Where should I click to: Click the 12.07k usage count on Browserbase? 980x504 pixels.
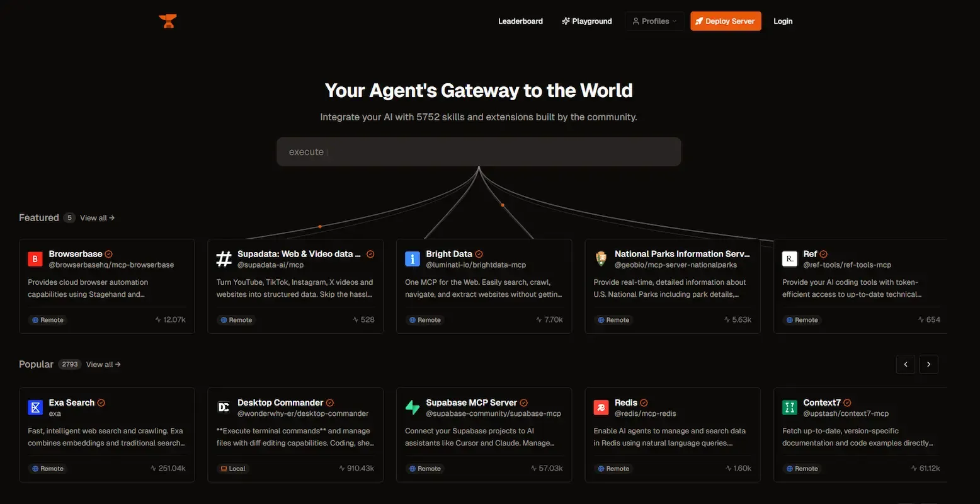[x=171, y=320]
